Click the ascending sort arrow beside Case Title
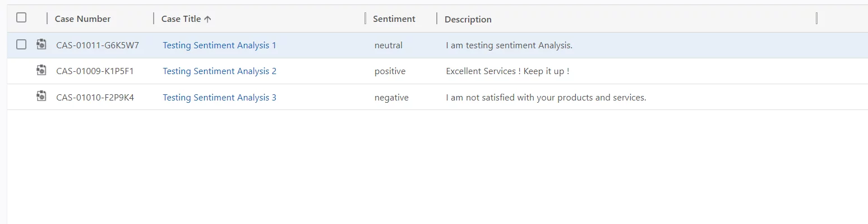Viewport: 868px width, 224px height. (x=207, y=19)
